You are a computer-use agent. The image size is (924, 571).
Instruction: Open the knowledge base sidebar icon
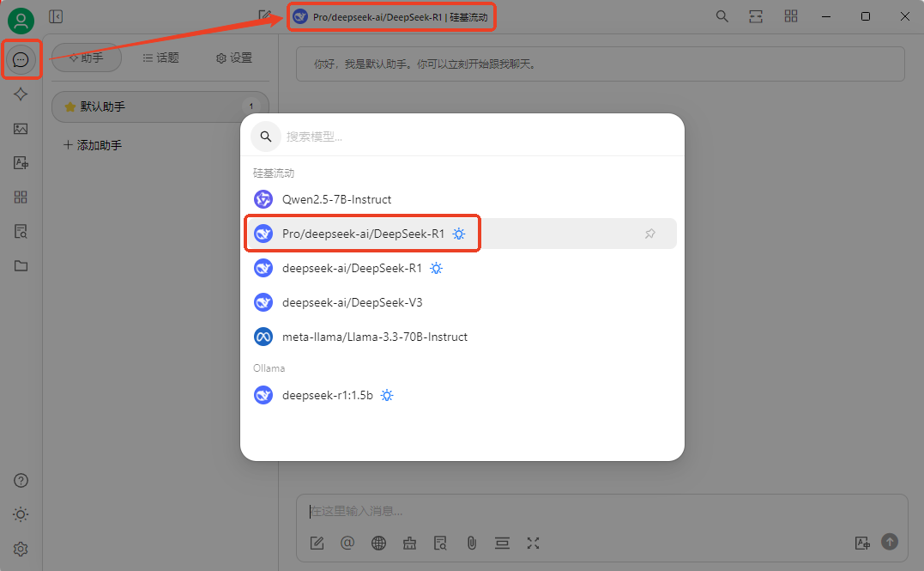coord(21,231)
